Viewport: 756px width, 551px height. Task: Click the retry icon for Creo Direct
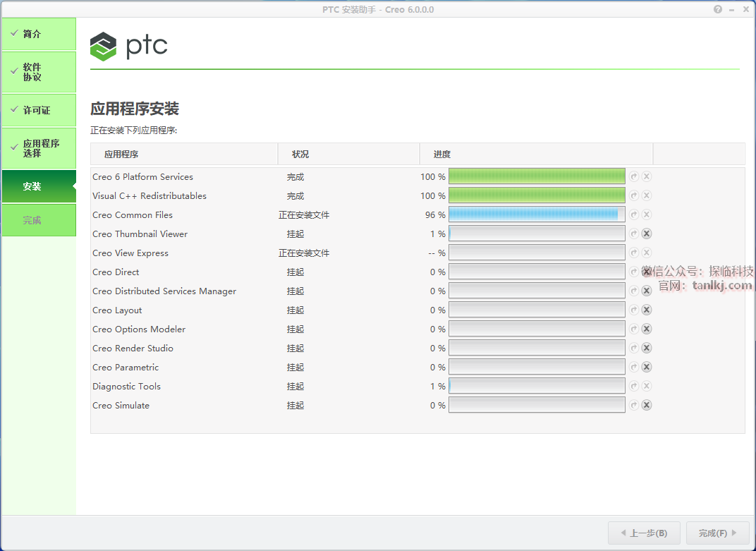pos(634,272)
